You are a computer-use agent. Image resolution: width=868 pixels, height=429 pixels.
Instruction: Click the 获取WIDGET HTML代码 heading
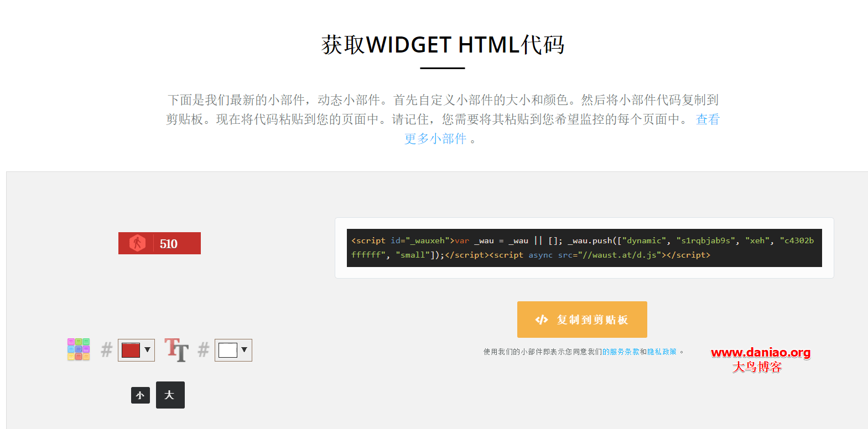[x=443, y=45]
